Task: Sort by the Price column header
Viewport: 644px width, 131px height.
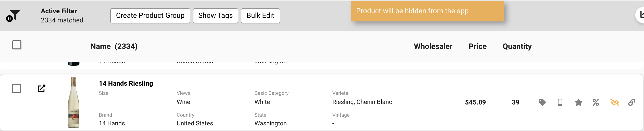Action: coord(478,46)
